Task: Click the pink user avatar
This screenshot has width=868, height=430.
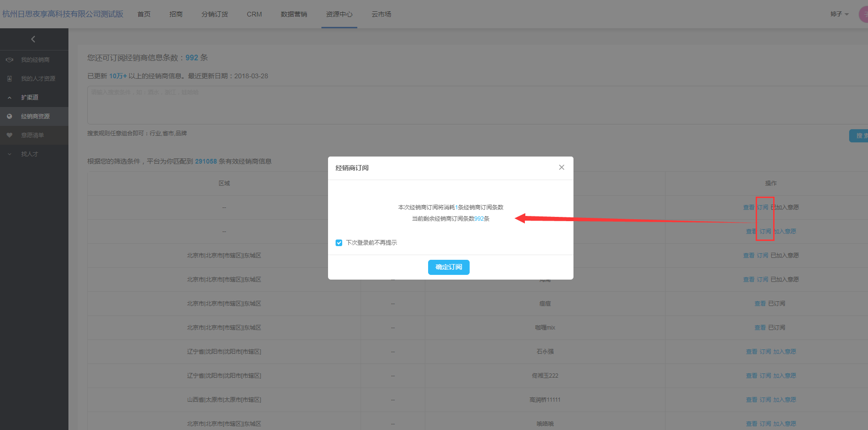Action: (x=863, y=14)
